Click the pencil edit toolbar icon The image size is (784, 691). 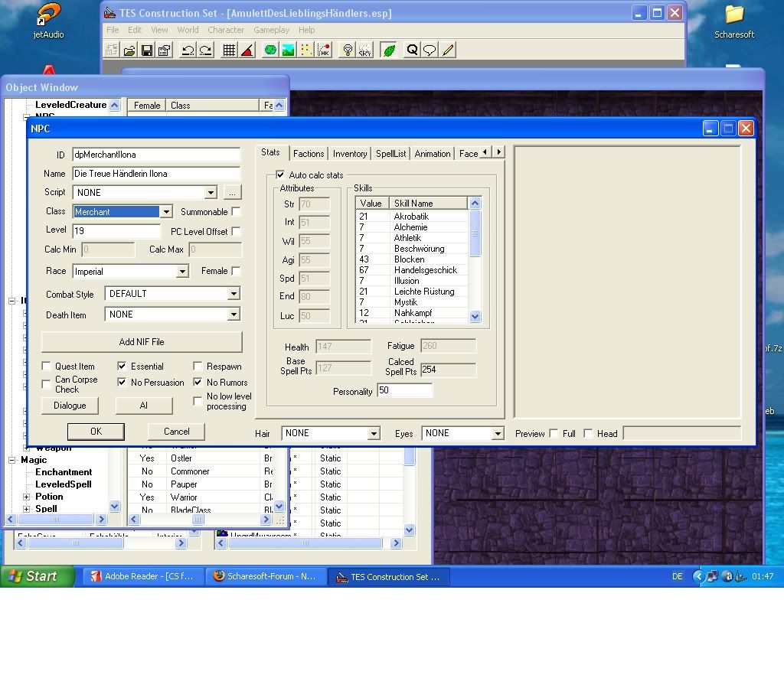[448, 51]
